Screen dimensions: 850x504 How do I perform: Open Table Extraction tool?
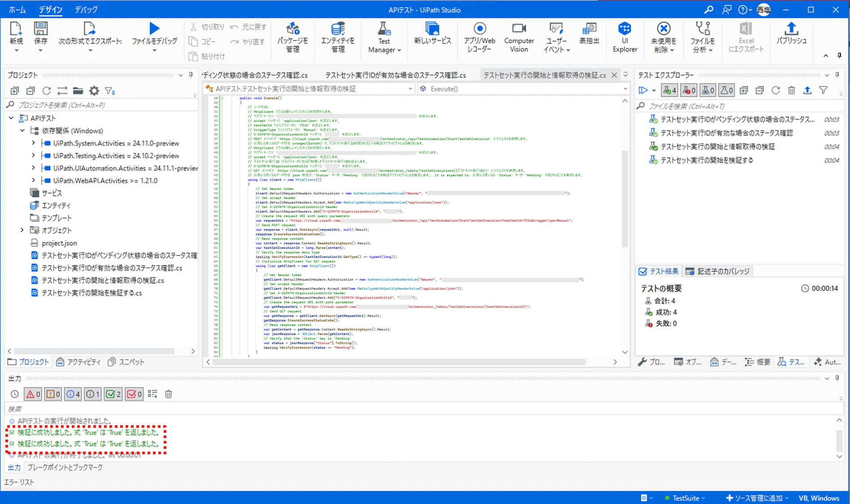coord(589,33)
